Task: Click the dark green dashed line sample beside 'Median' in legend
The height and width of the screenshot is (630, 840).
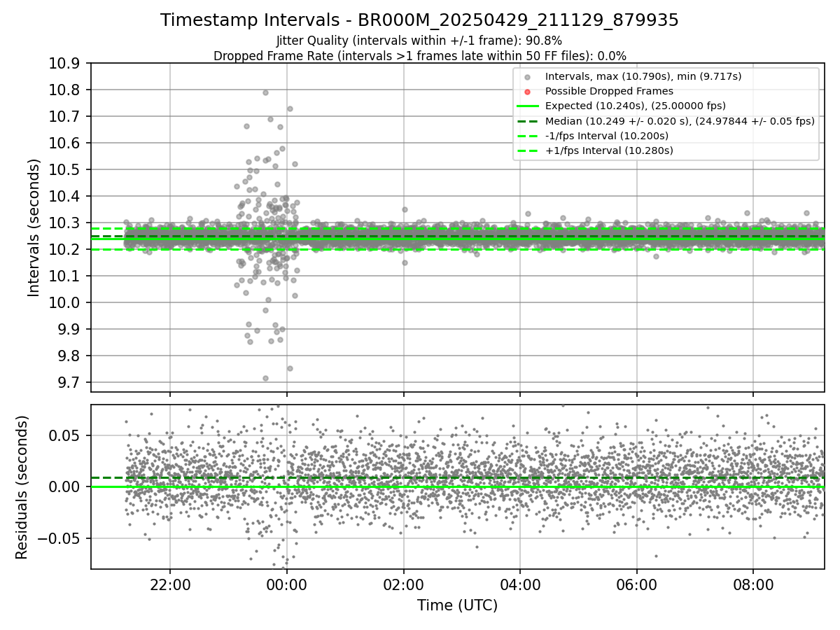Action: point(527,120)
